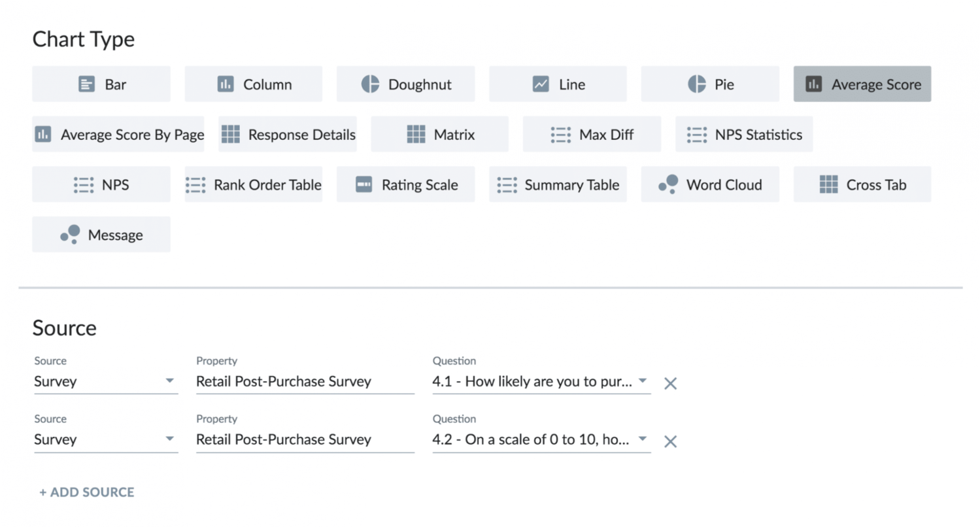Choose the Column chart icon
This screenshot has height=527, width=980.
[226, 84]
